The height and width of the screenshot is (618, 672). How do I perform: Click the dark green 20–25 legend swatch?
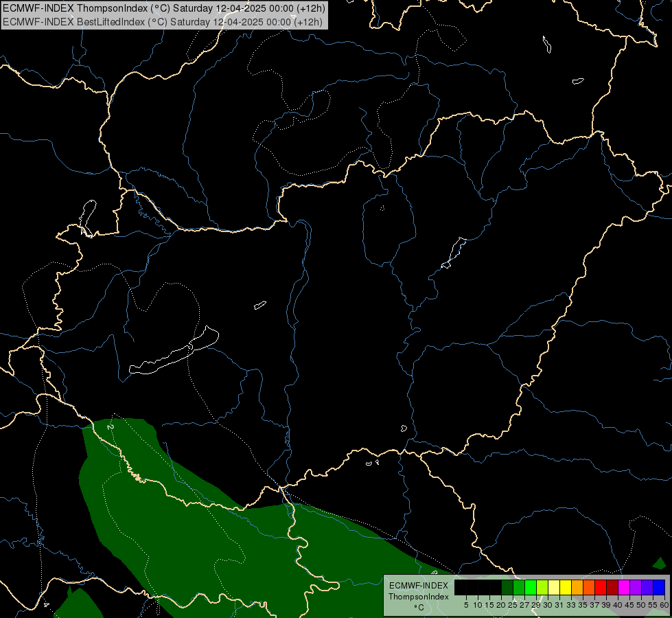point(507,587)
